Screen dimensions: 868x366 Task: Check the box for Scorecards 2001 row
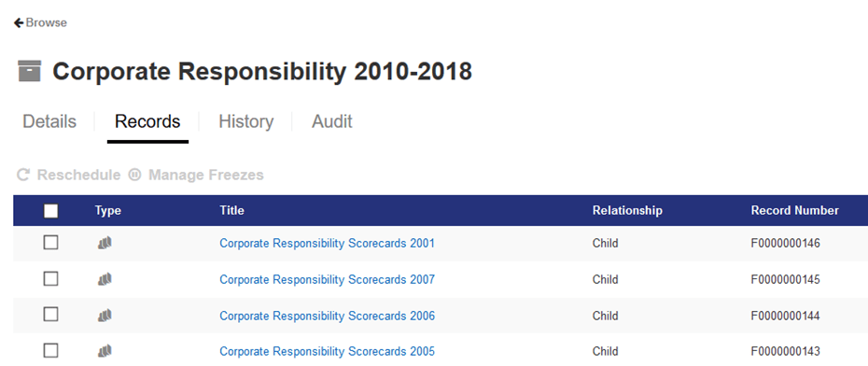[x=51, y=243]
